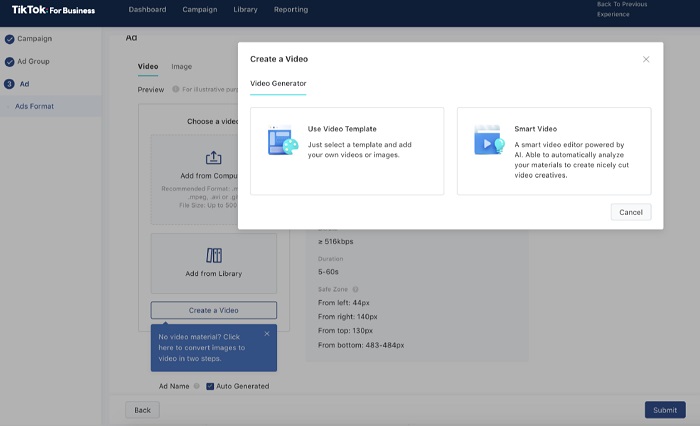Close the Create a Video dialog
Image resolution: width=700 pixels, height=426 pixels.
(x=646, y=59)
